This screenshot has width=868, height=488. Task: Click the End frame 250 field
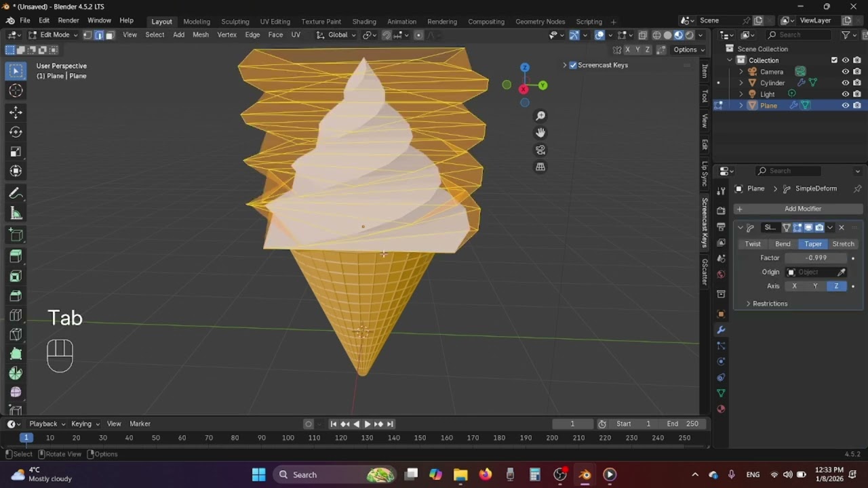pyautogui.click(x=682, y=424)
